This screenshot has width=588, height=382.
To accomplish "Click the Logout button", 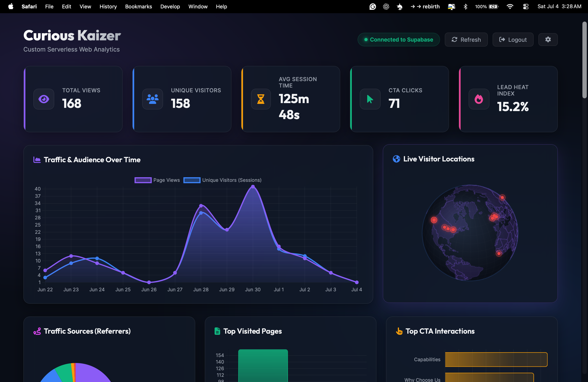I will point(513,40).
